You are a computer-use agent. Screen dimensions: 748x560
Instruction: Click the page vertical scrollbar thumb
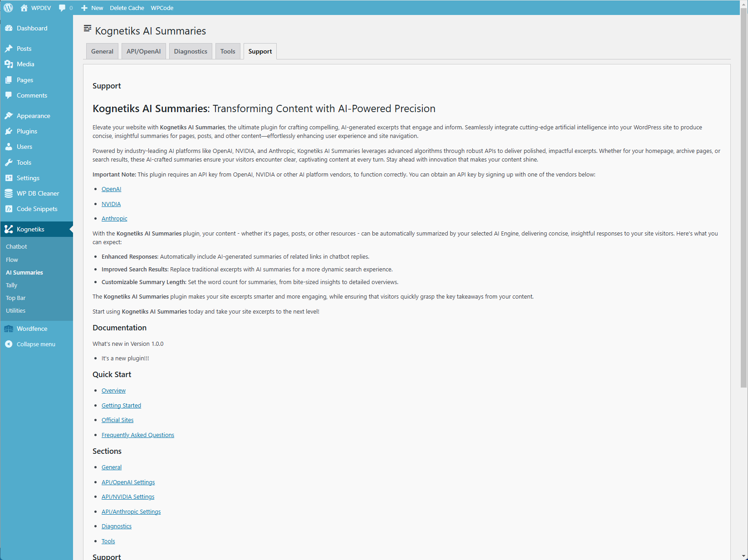[744, 197]
